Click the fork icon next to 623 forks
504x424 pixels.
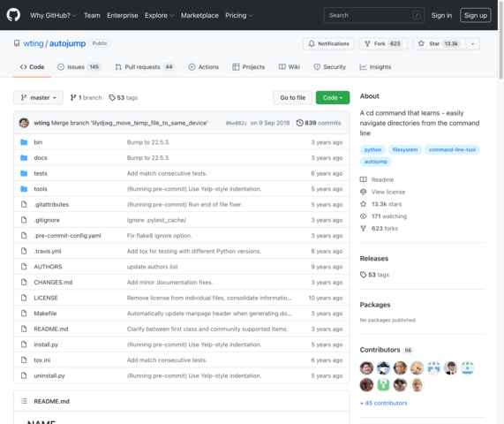tap(363, 229)
